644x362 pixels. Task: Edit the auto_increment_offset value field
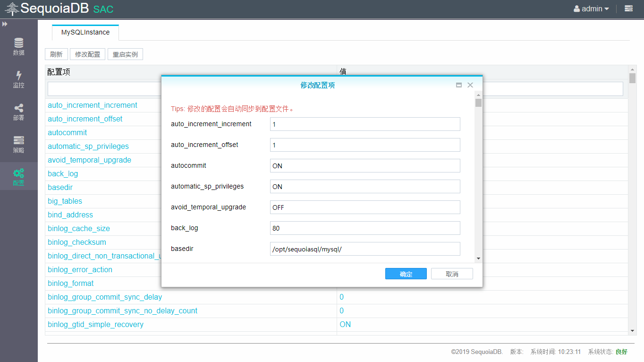click(x=365, y=145)
